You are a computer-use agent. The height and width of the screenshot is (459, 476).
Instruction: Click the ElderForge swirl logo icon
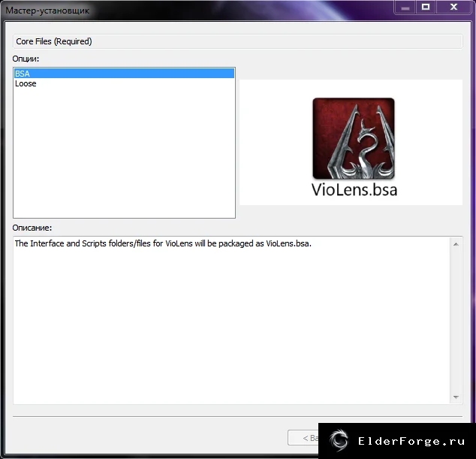click(x=339, y=439)
